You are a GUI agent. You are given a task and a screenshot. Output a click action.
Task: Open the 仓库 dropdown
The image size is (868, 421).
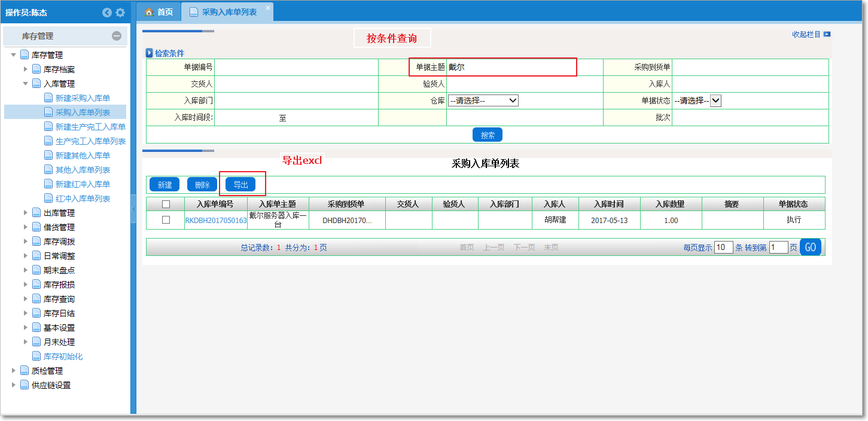pos(483,101)
